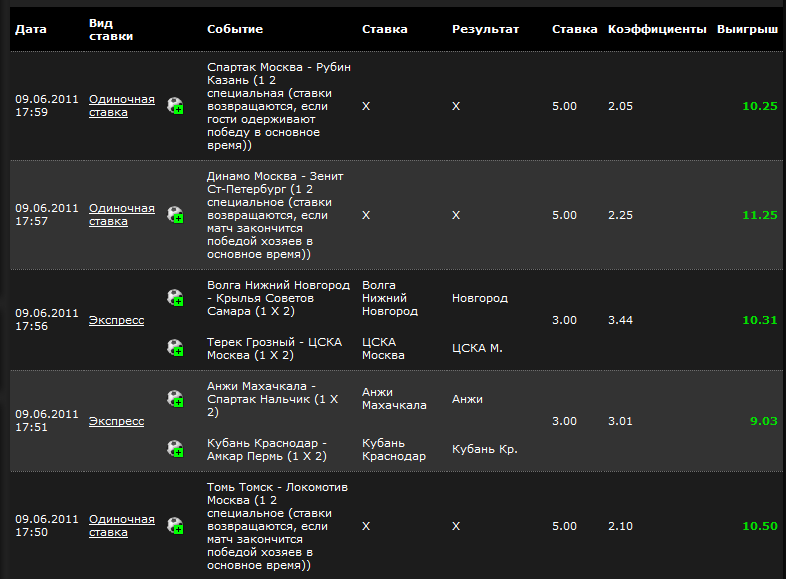Click the Выигрыш column header
Image resolution: width=786 pixels, height=579 pixels.
point(747,29)
